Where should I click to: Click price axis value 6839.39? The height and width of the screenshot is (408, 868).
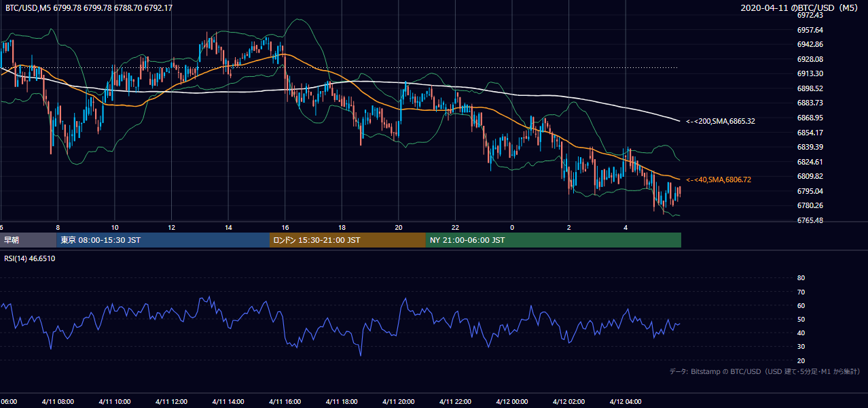[x=810, y=147]
